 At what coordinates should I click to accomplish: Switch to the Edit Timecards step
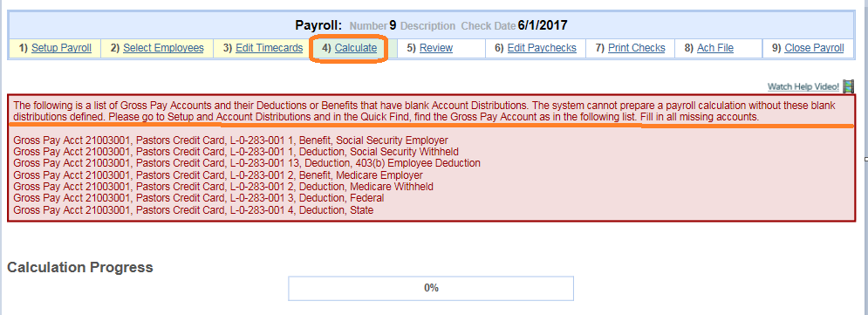point(269,48)
